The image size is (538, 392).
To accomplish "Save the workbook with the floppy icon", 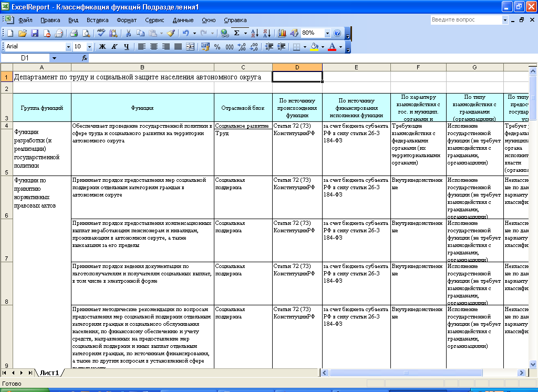I will (35, 33).
